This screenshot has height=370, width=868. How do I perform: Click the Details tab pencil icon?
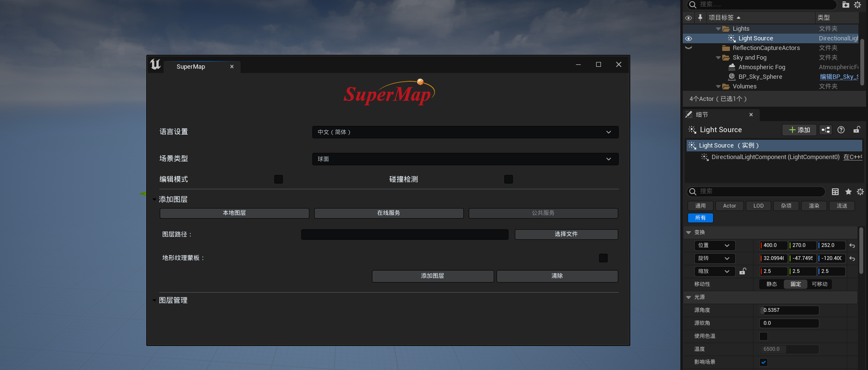click(689, 114)
